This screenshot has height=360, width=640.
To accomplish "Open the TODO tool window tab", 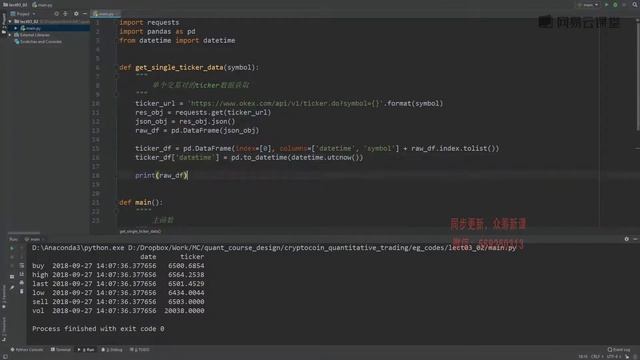I will (140, 350).
